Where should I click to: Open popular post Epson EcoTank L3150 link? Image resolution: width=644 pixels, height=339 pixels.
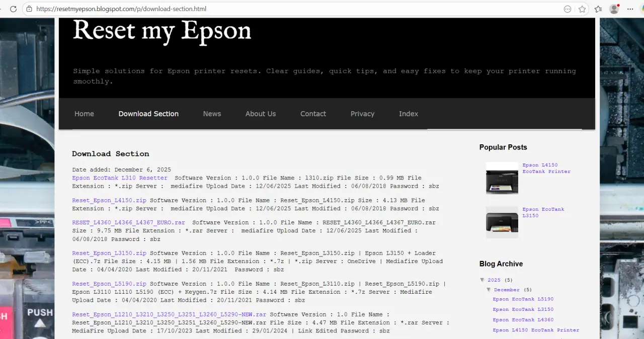543,212
